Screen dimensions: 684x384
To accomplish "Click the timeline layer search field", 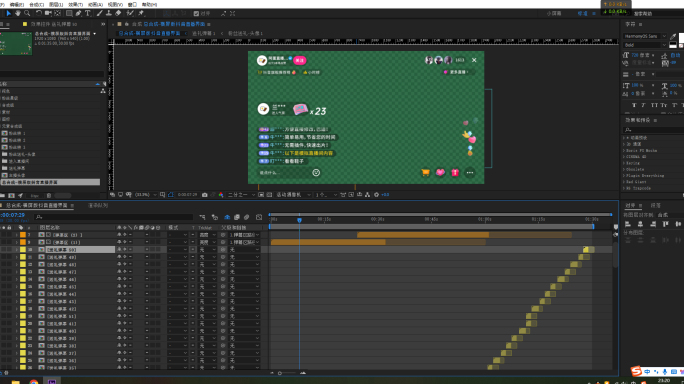I will [x=114, y=217].
